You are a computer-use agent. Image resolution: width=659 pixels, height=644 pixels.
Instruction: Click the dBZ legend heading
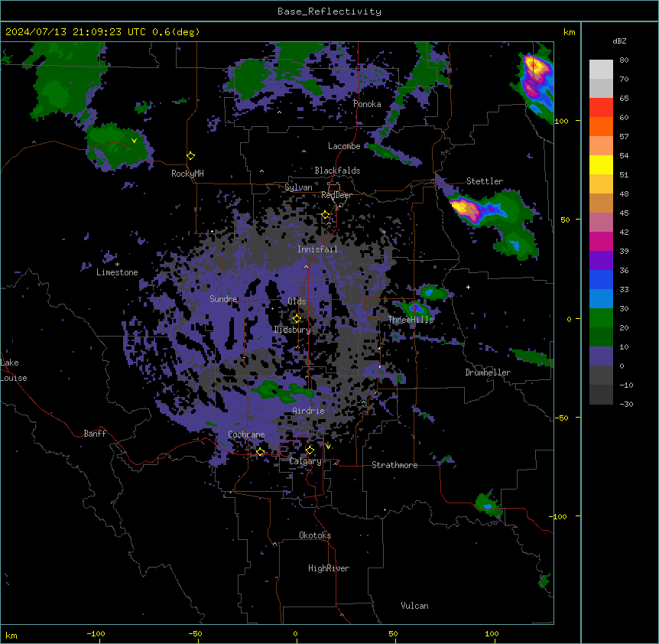[619, 41]
